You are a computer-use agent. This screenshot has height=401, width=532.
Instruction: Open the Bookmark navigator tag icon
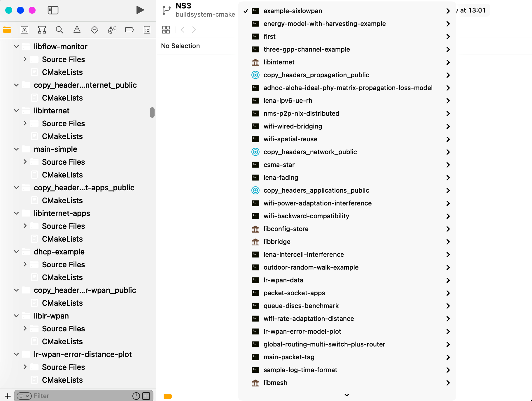pos(129,29)
